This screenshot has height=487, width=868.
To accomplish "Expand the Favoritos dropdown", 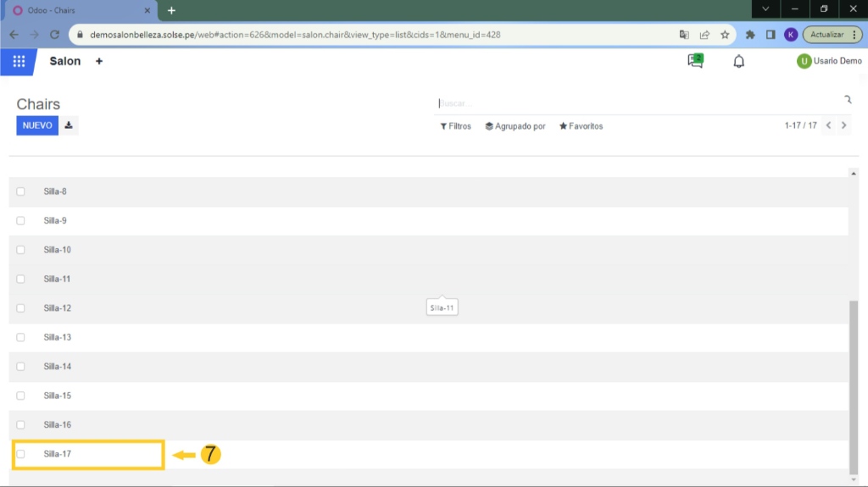I will tap(581, 126).
